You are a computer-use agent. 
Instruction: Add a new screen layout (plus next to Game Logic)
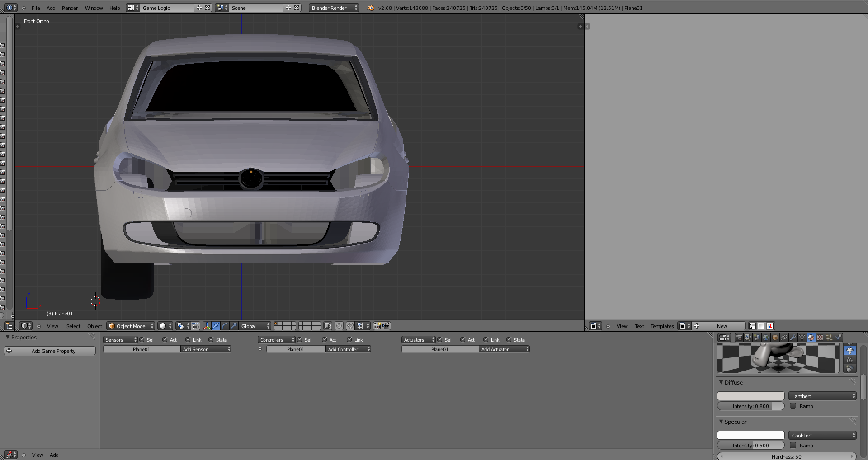199,8
